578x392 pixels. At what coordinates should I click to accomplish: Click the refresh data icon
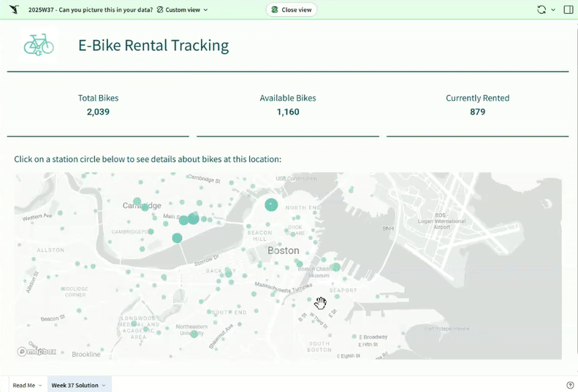(541, 9)
